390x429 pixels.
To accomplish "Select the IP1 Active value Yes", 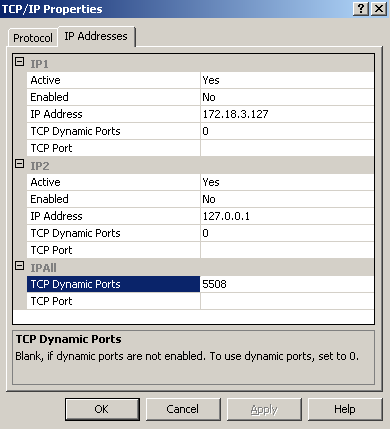I will tap(287, 80).
